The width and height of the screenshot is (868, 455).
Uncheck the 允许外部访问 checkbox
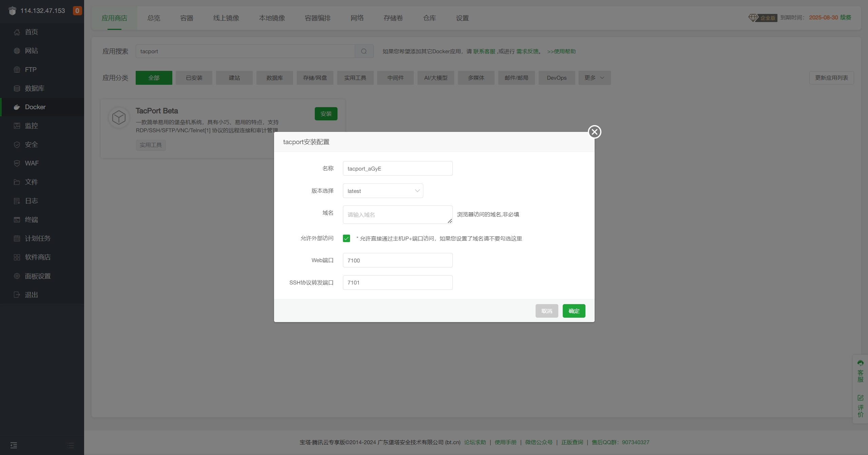coord(346,238)
